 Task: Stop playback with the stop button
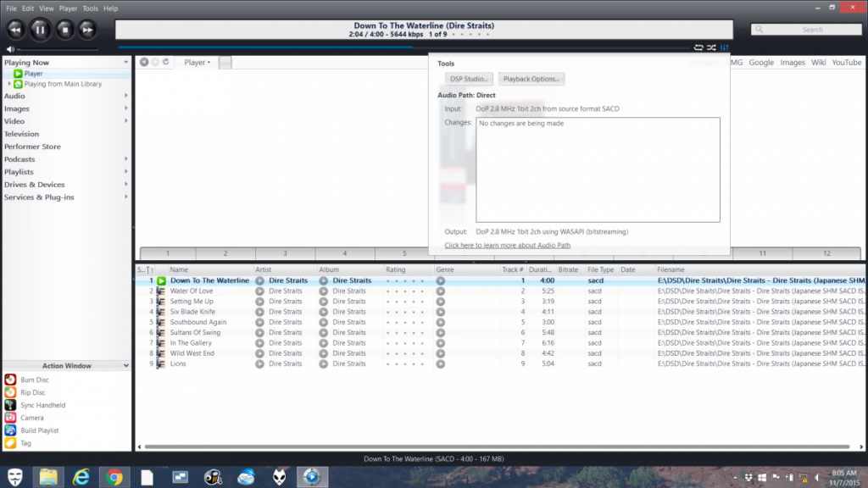pyautogui.click(x=64, y=30)
